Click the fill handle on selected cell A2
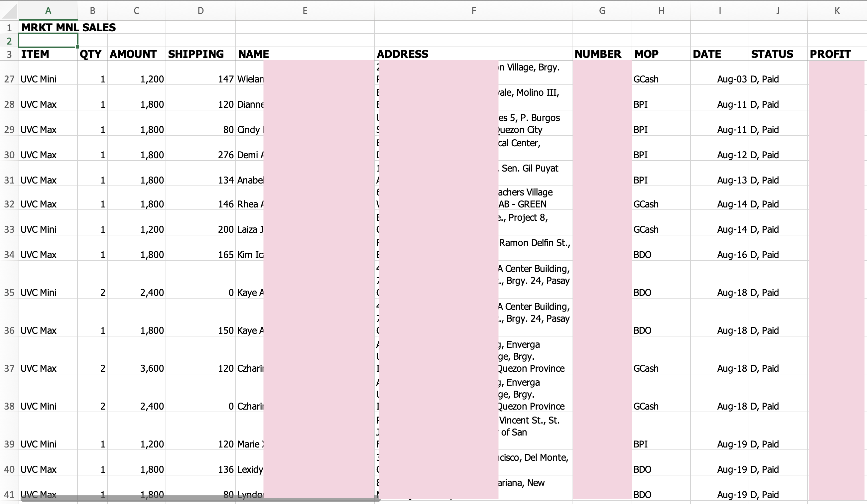The height and width of the screenshot is (504, 867). [78, 47]
